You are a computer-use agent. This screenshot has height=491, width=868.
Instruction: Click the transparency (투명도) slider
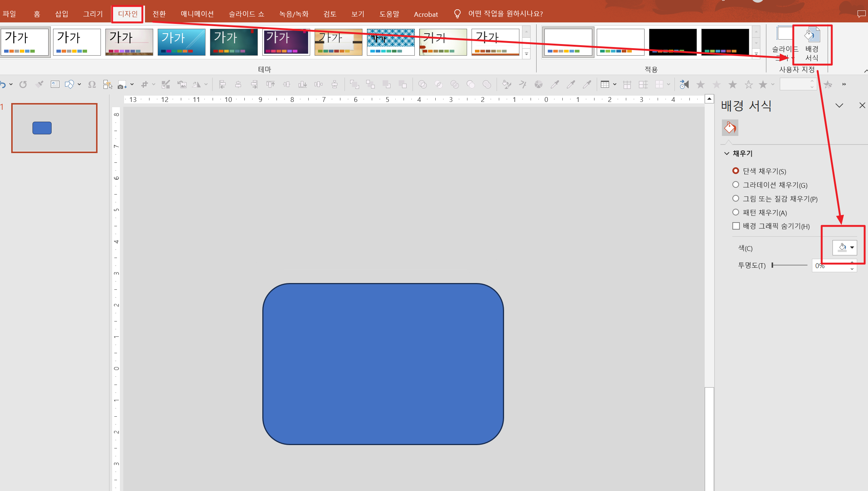point(789,265)
